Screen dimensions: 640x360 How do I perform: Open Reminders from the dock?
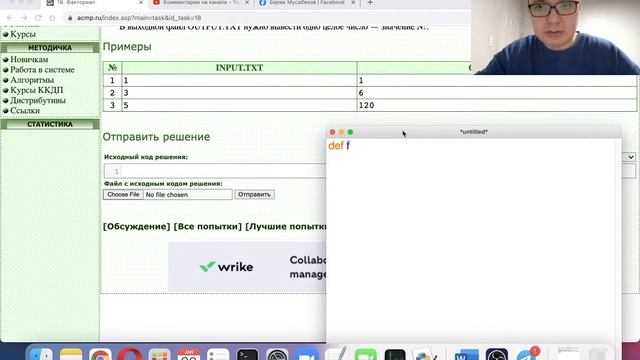coord(218,353)
